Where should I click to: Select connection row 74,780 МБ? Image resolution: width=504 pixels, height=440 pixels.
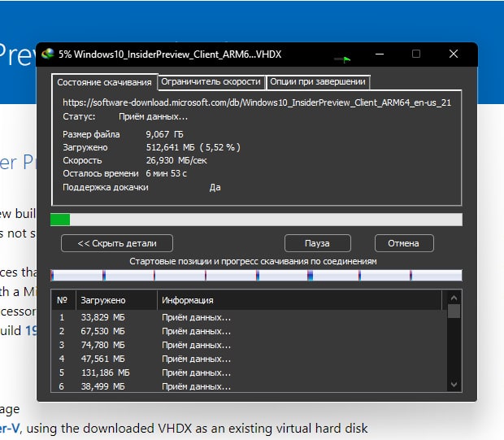(250, 345)
